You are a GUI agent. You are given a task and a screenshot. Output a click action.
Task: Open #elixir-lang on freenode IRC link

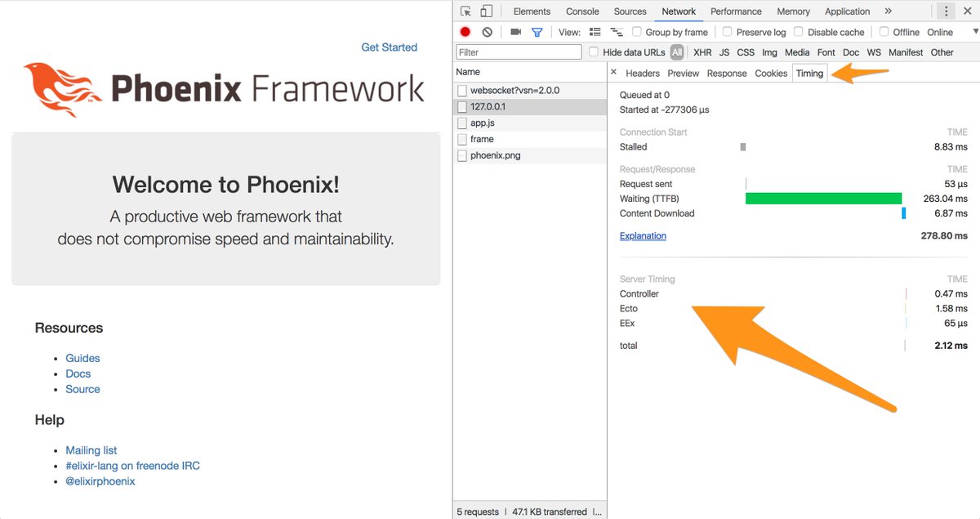click(x=132, y=466)
